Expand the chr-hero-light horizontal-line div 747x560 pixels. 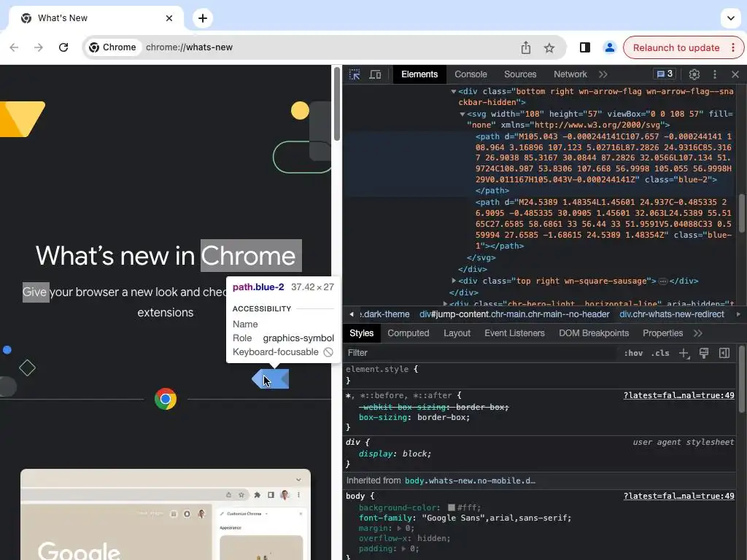pos(446,303)
